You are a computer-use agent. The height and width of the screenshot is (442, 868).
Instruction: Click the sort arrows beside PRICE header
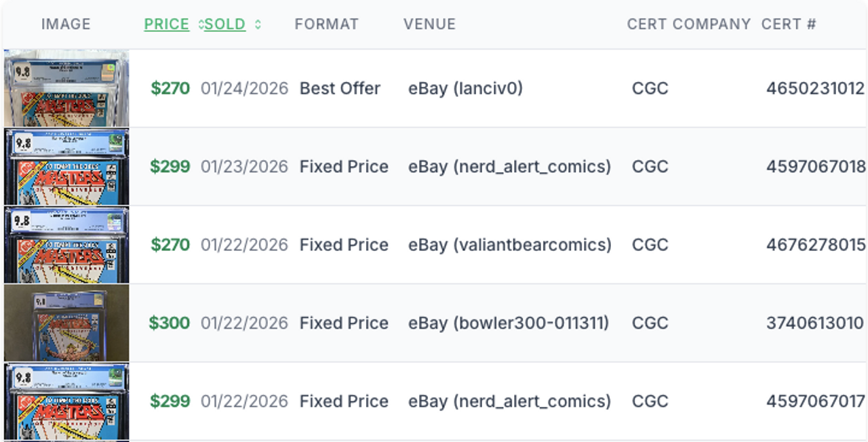(201, 24)
